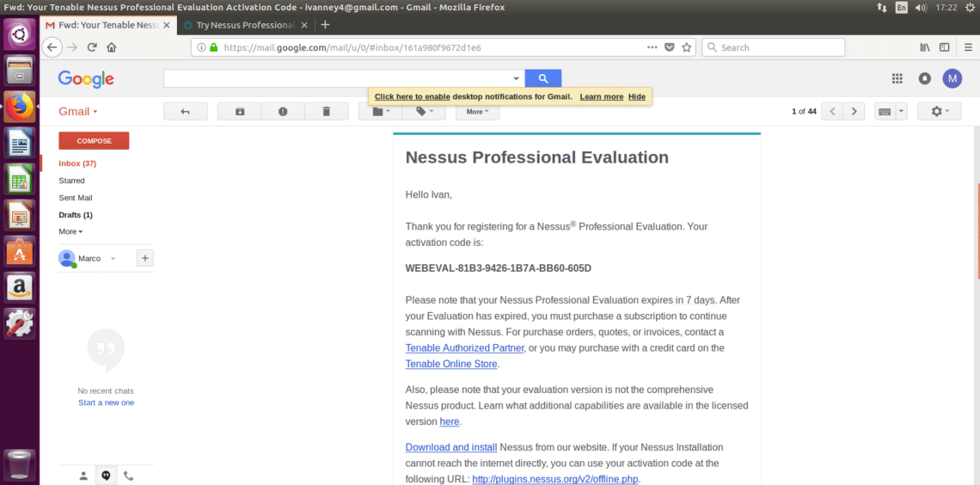Screen dimensions: 980x485
Task: Open the Amazon launcher icon
Action: 20,287
